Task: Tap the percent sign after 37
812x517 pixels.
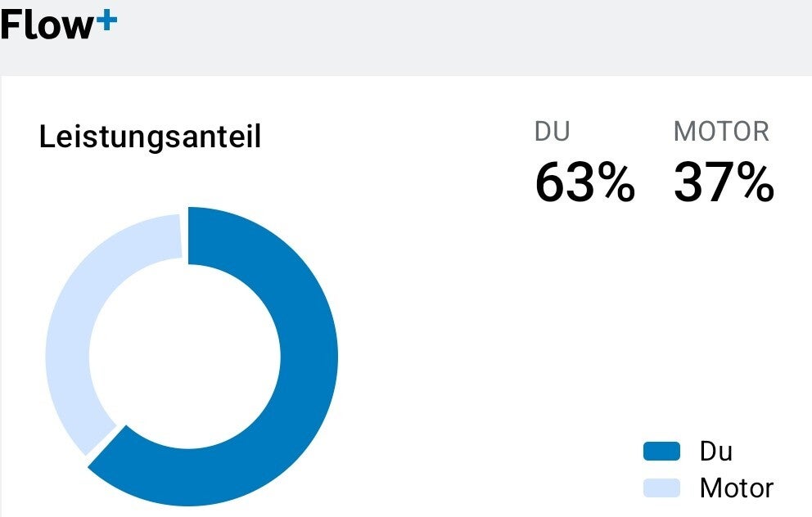Action: click(x=754, y=182)
